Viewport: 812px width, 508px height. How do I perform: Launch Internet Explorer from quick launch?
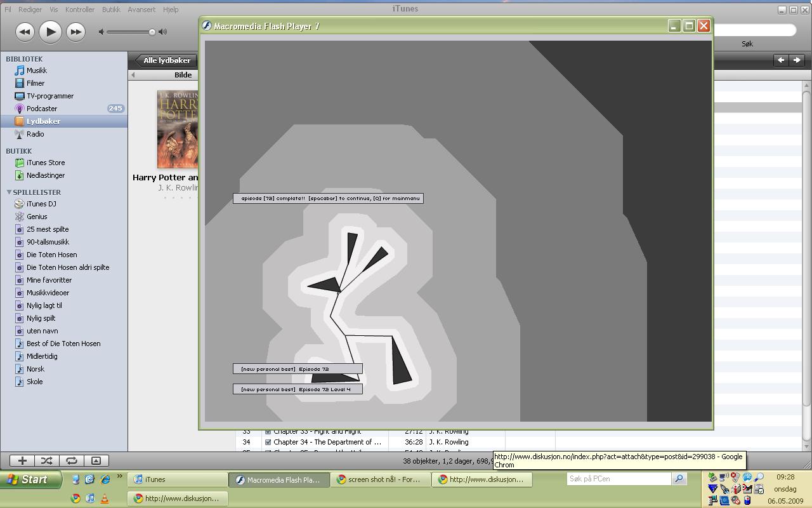click(105, 479)
